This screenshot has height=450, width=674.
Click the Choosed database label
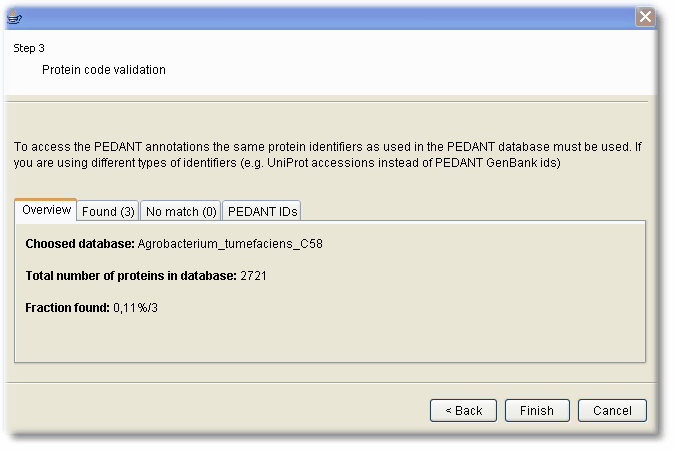[80, 244]
